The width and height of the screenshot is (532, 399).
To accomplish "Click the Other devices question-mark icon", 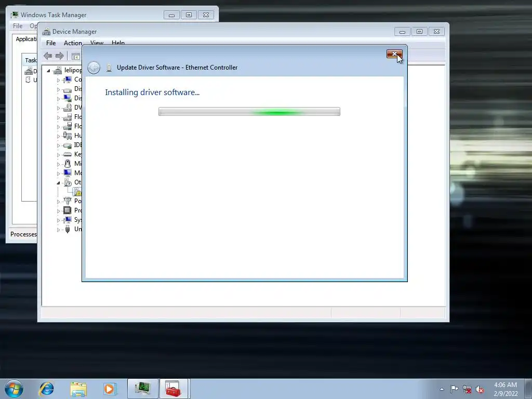I will click(68, 182).
